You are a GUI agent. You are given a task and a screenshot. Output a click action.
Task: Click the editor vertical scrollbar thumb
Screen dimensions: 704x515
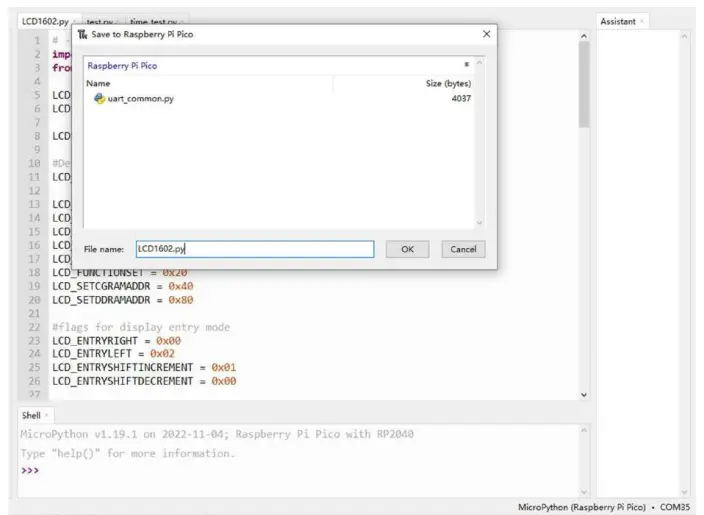pos(584,85)
